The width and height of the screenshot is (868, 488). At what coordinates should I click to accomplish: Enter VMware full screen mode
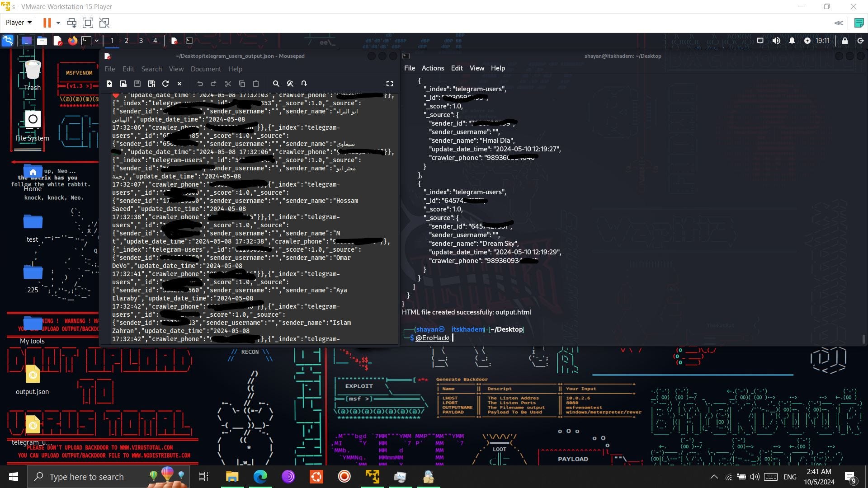coord(88,23)
